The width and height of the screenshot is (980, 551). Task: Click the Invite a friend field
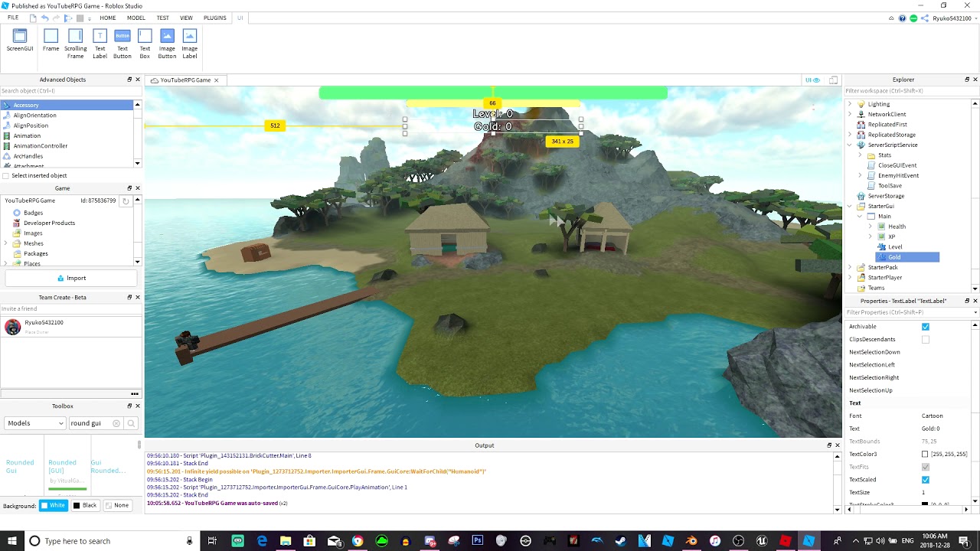point(70,309)
